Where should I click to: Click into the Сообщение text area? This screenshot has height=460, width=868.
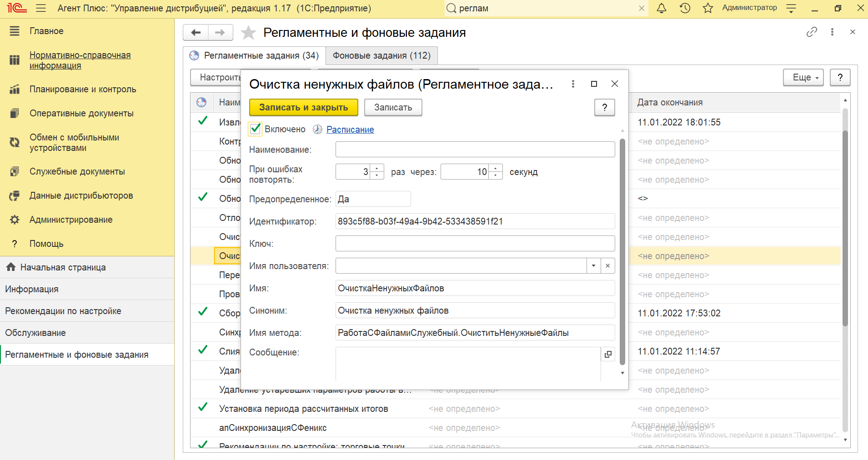[x=468, y=364]
